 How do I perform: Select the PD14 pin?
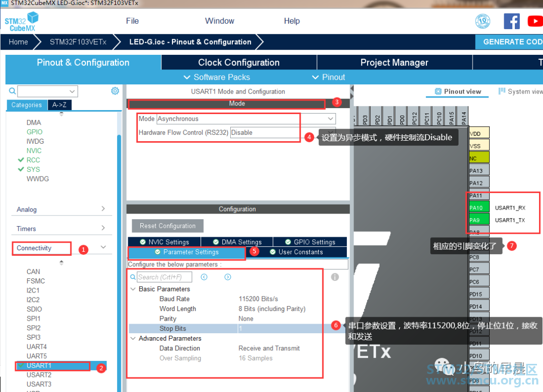[479, 307]
